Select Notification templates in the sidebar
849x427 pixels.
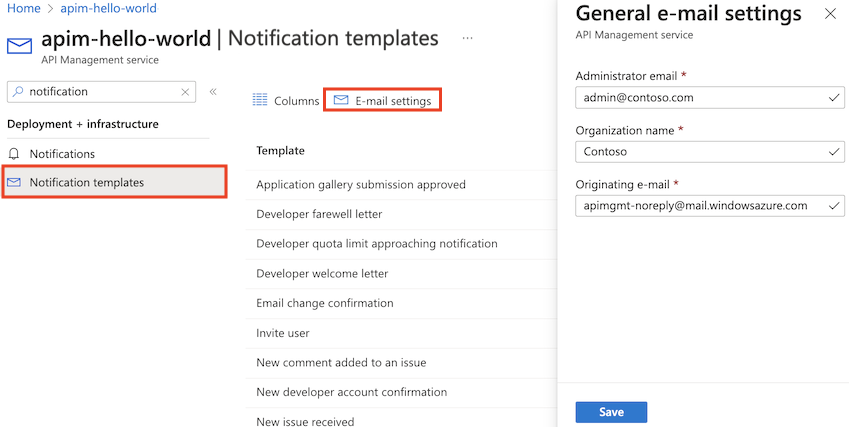tap(87, 182)
